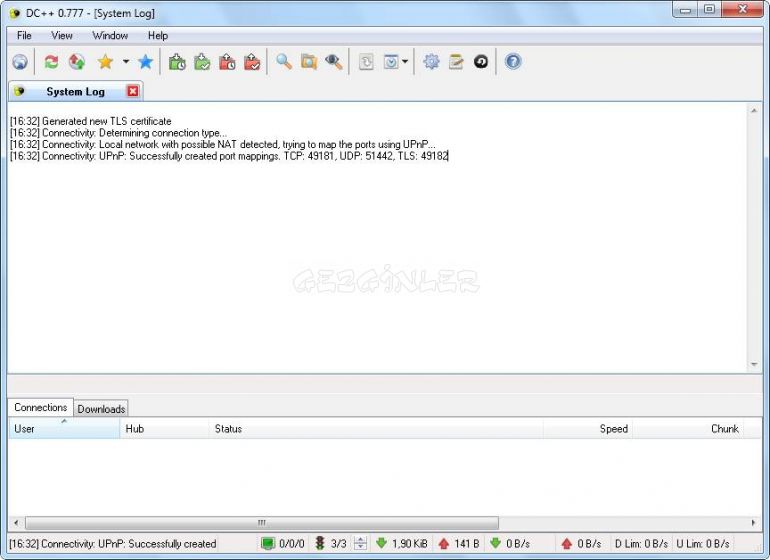Expand the arrow beside the yellow star
Image resolution: width=770 pixels, height=560 pixels.
click(x=126, y=62)
